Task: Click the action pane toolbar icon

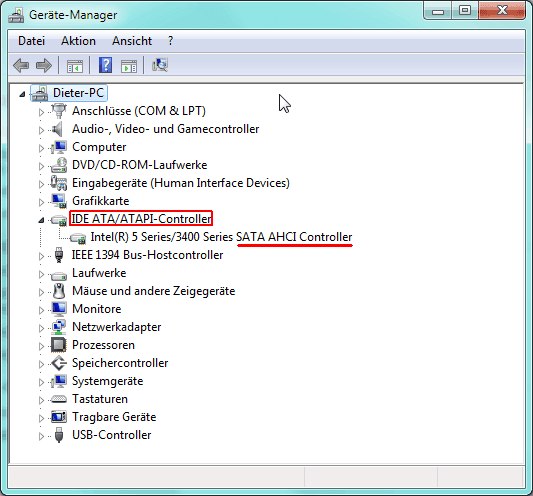Action: point(129,66)
